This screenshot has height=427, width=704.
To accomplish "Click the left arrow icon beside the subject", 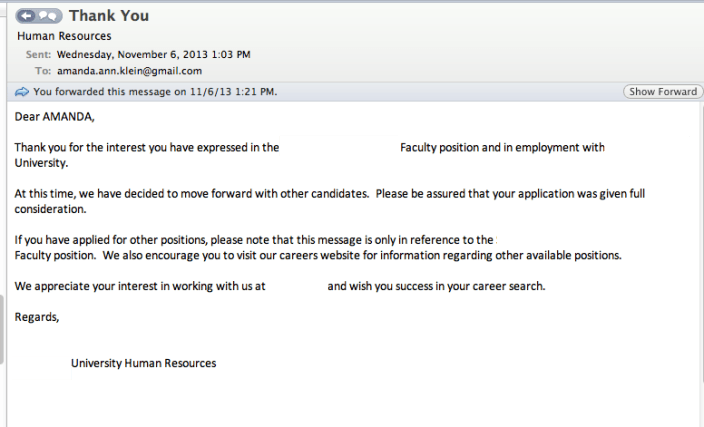I will tap(28, 16).
